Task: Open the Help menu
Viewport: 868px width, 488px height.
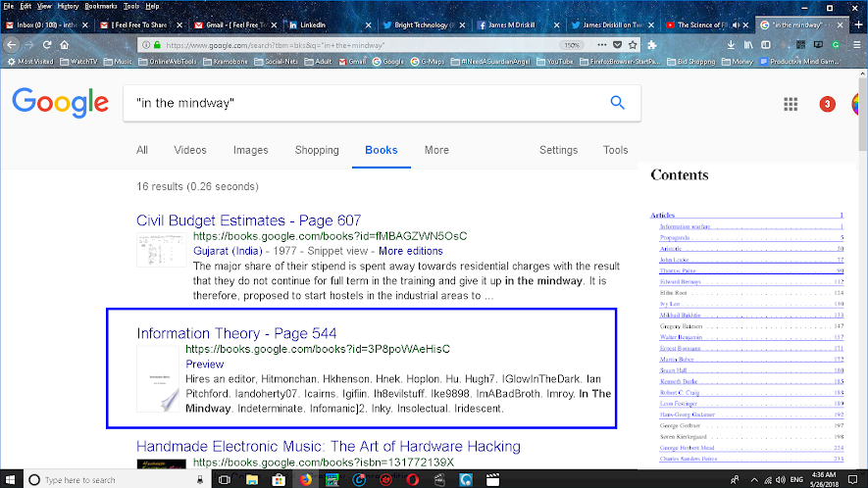Action: [152, 6]
